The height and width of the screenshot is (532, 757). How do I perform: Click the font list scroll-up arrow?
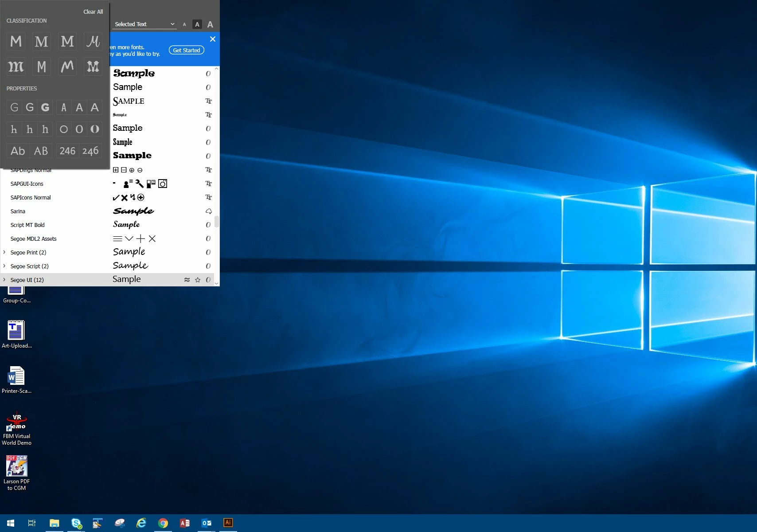217,69
